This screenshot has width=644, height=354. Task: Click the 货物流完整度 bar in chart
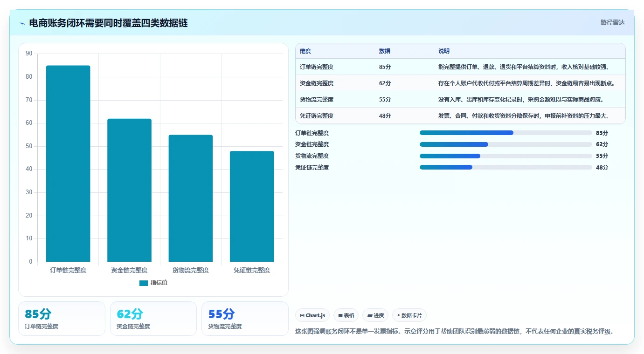191,198
